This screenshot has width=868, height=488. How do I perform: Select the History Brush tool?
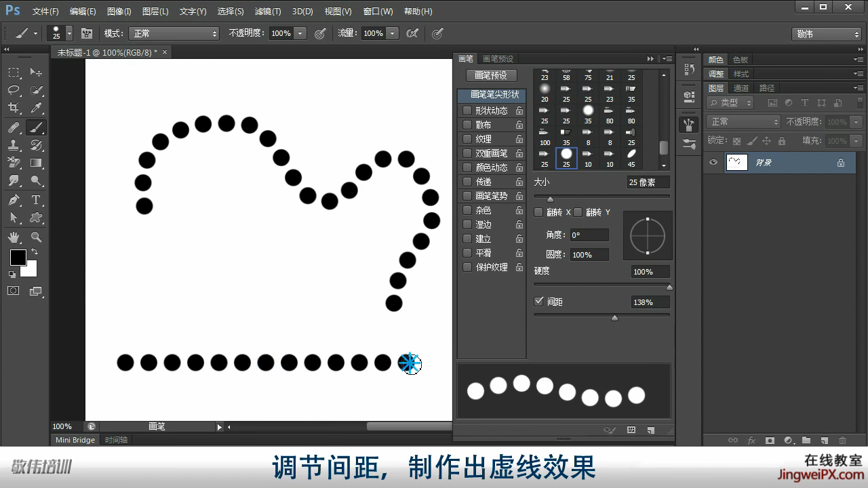pos(36,145)
